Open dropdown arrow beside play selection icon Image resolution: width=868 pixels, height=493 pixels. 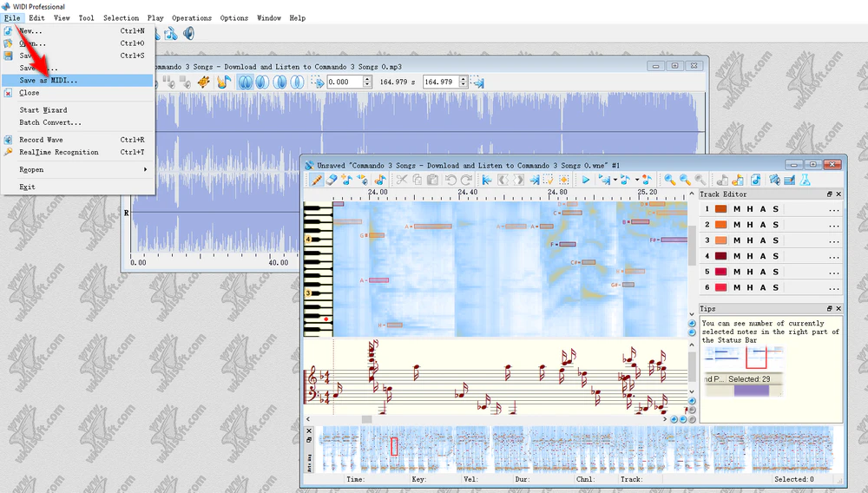coord(615,180)
